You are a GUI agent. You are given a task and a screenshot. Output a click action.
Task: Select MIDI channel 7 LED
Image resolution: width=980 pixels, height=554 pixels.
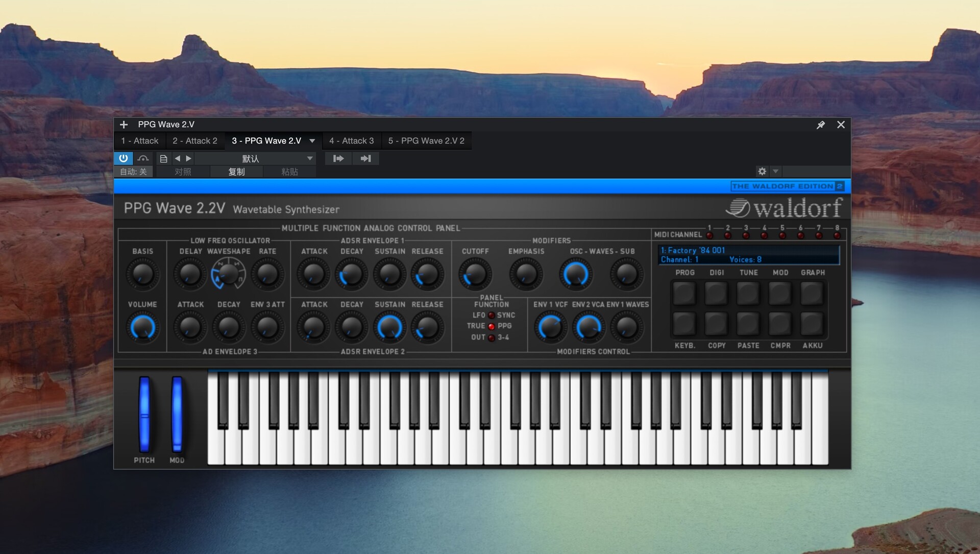pos(819,235)
